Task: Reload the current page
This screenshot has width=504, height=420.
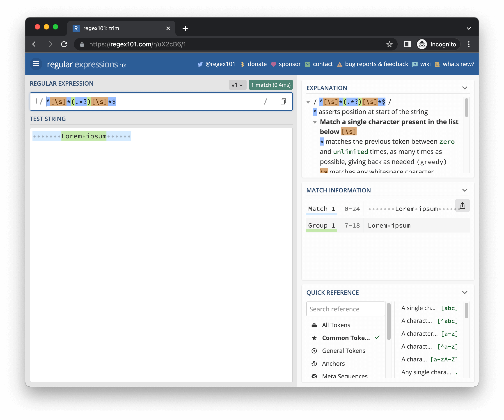Action: click(64, 44)
